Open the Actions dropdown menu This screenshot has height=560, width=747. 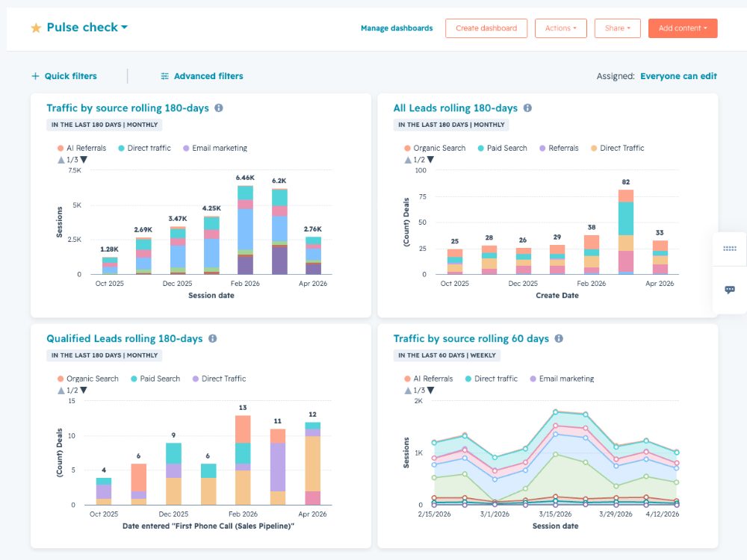(561, 28)
